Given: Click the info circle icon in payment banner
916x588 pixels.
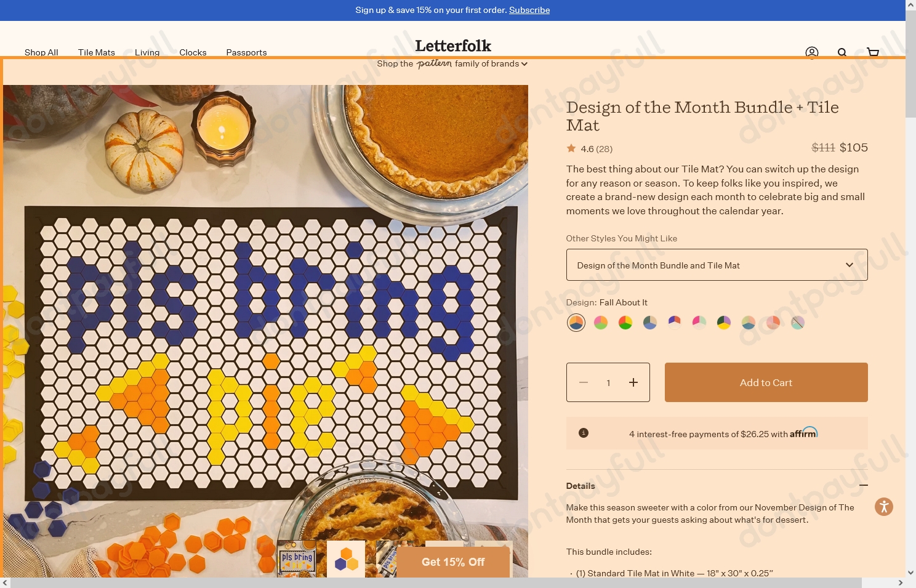Looking at the screenshot, I should 583,433.
